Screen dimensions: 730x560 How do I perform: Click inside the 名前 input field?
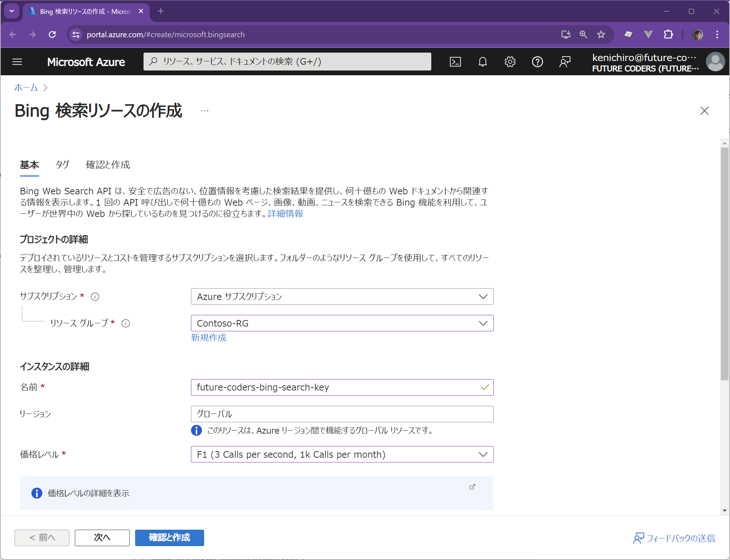click(x=329, y=387)
